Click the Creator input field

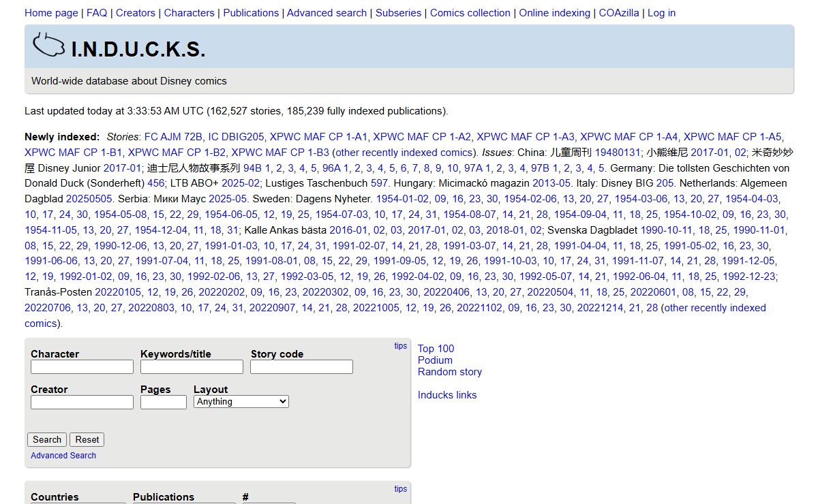(x=82, y=402)
